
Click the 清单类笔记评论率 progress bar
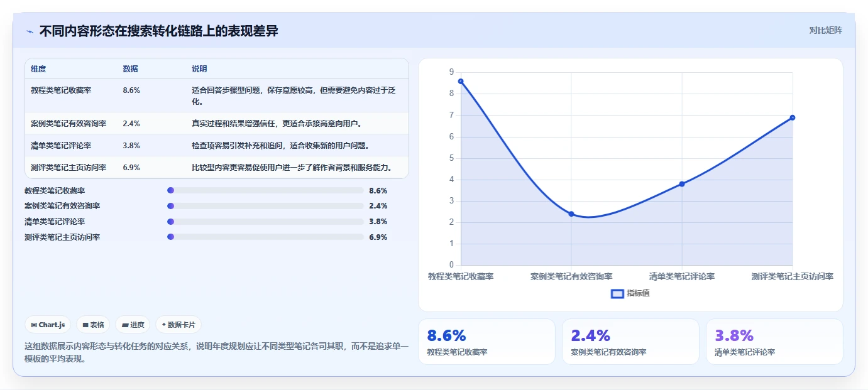tap(265, 222)
